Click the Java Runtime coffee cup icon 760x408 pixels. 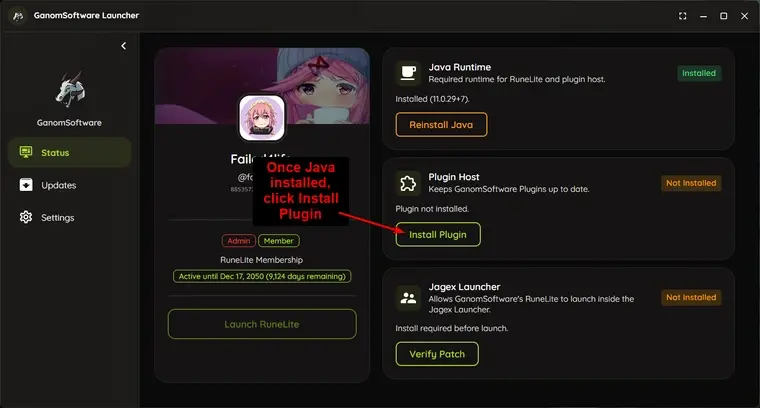408,73
